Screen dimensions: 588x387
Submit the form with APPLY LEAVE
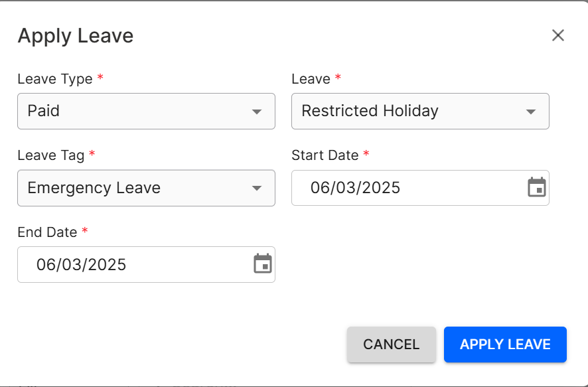[x=505, y=345]
